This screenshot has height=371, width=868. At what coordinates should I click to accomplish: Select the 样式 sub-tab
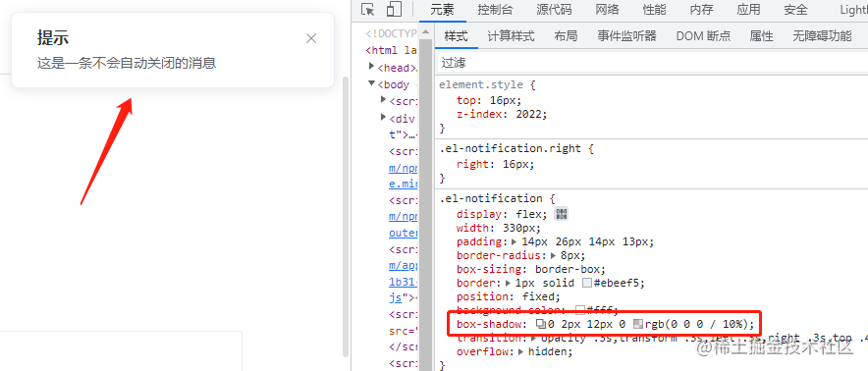tap(457, 36)
